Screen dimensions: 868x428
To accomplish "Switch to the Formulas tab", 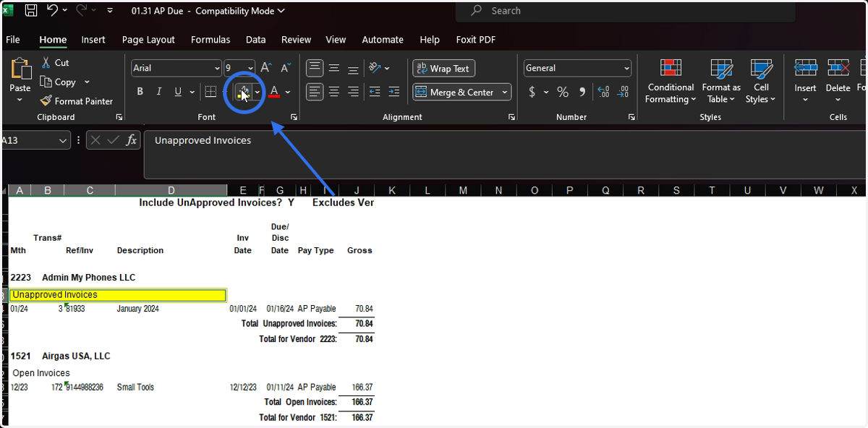I will (210, 40).
